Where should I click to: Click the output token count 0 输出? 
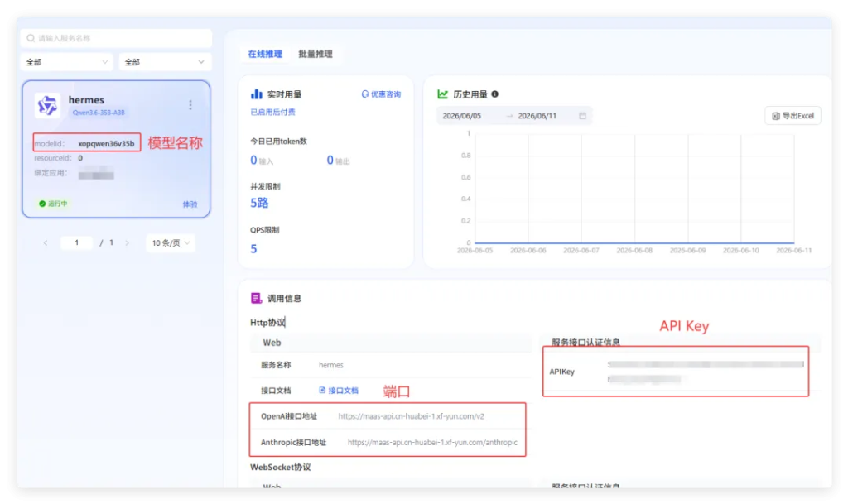pos(338,161)
